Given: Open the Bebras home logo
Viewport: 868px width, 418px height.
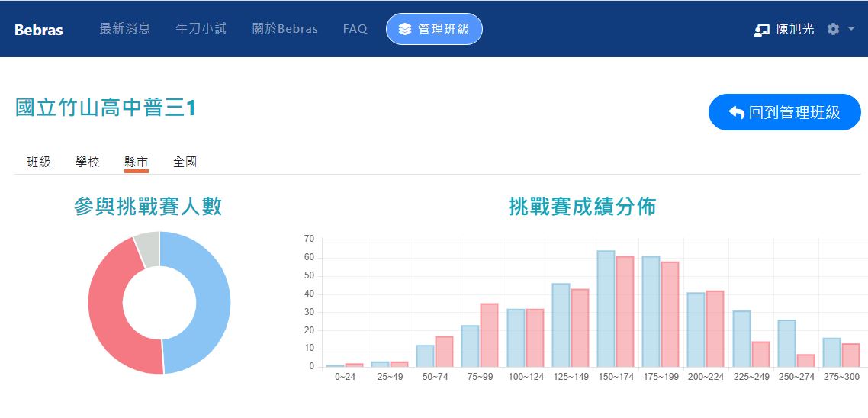Looking at the screenshot, I should point(39,30).
